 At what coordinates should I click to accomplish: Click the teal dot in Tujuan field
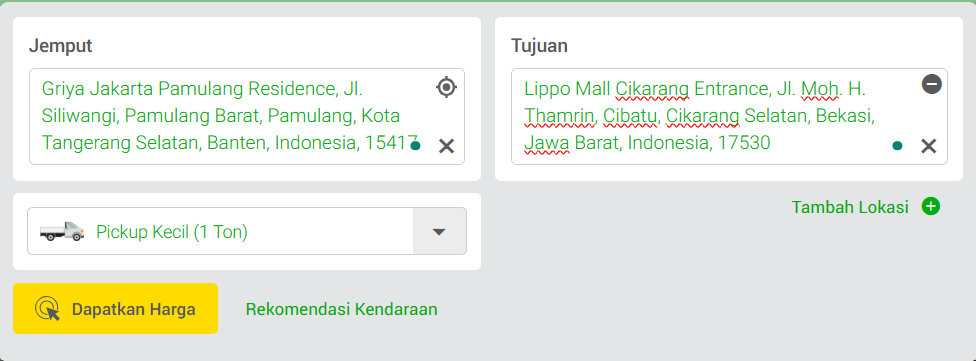pyautogui.click(x=897, y=146)
